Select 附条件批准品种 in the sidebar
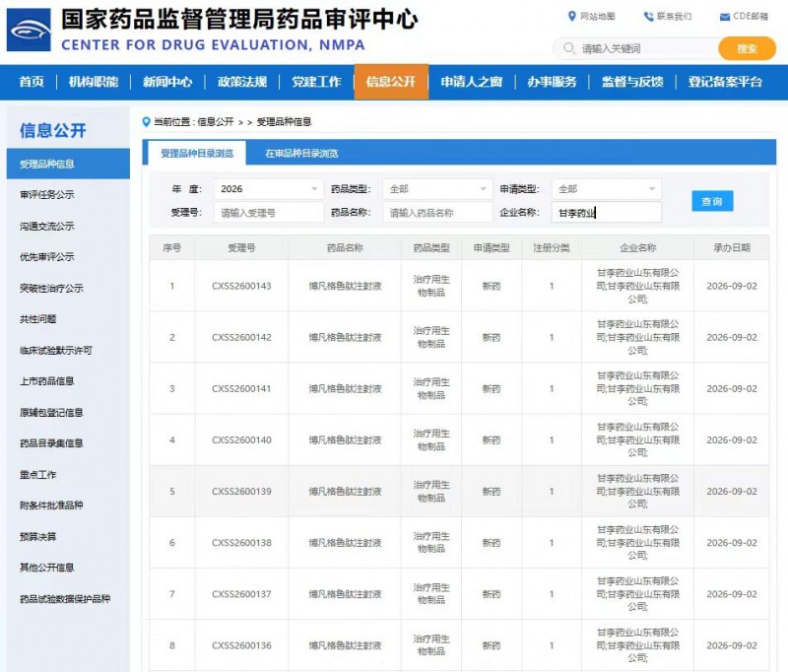 [52, 505]
